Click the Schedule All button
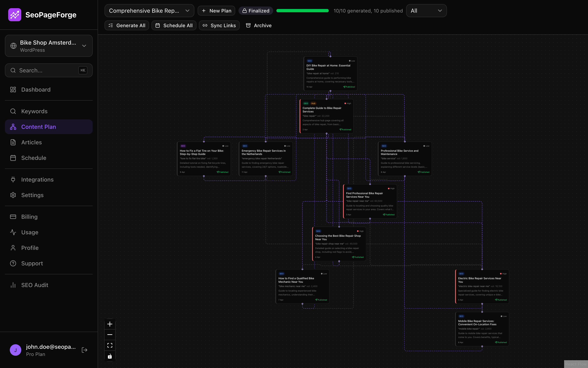Screen dimensions: 588x368 174,26
